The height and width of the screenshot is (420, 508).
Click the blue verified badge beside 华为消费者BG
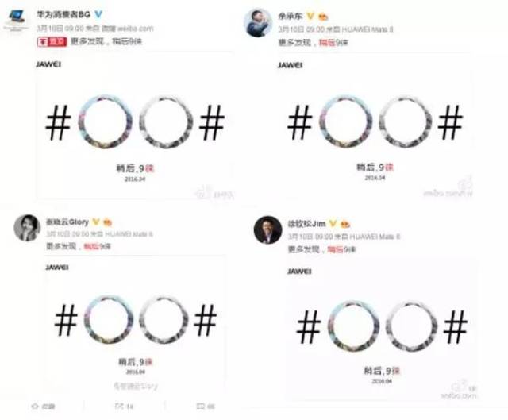tap(98, 14)
